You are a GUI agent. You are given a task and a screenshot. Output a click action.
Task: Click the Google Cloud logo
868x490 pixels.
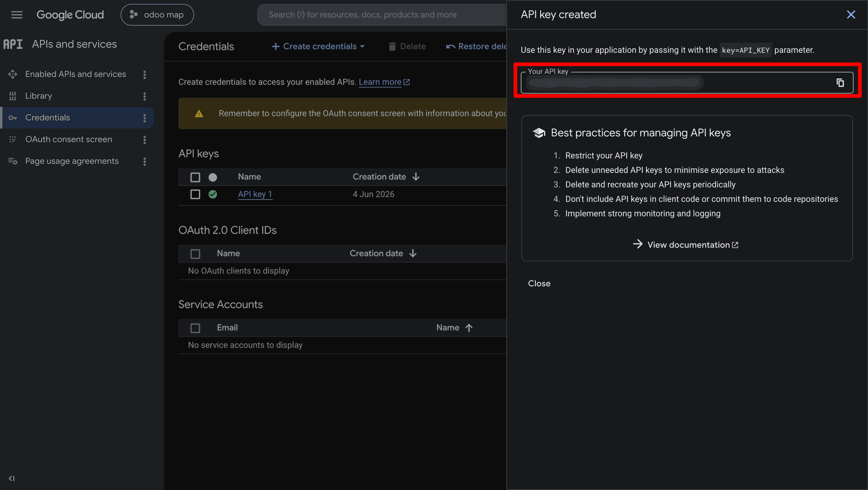coord(70,15)
